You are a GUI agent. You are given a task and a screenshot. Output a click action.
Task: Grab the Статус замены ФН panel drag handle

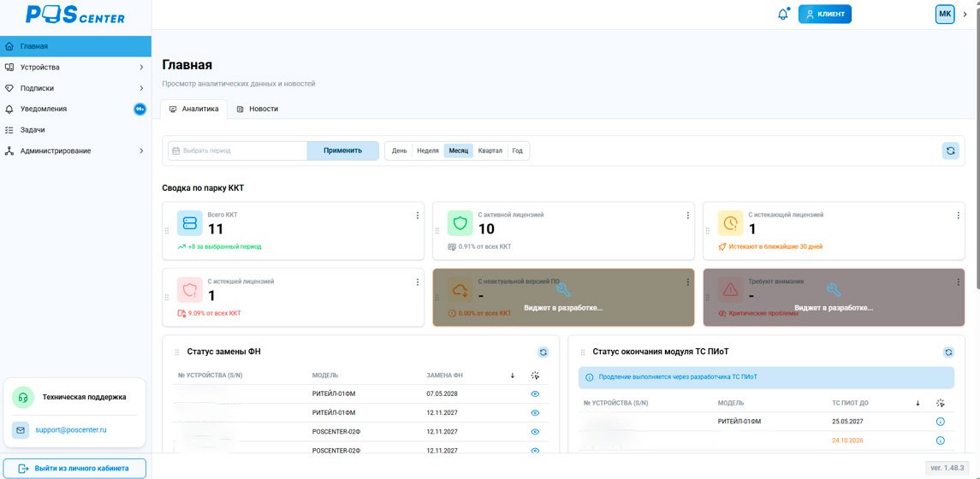[177, 352]
